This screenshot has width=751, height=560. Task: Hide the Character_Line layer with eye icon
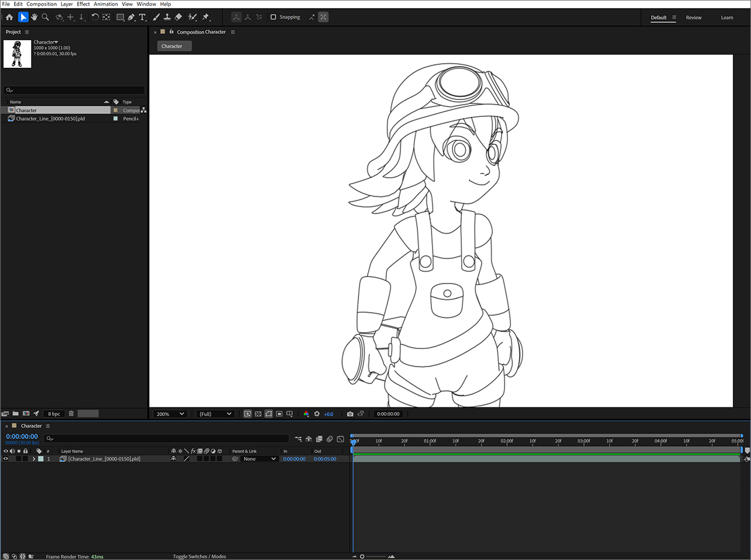6,459
